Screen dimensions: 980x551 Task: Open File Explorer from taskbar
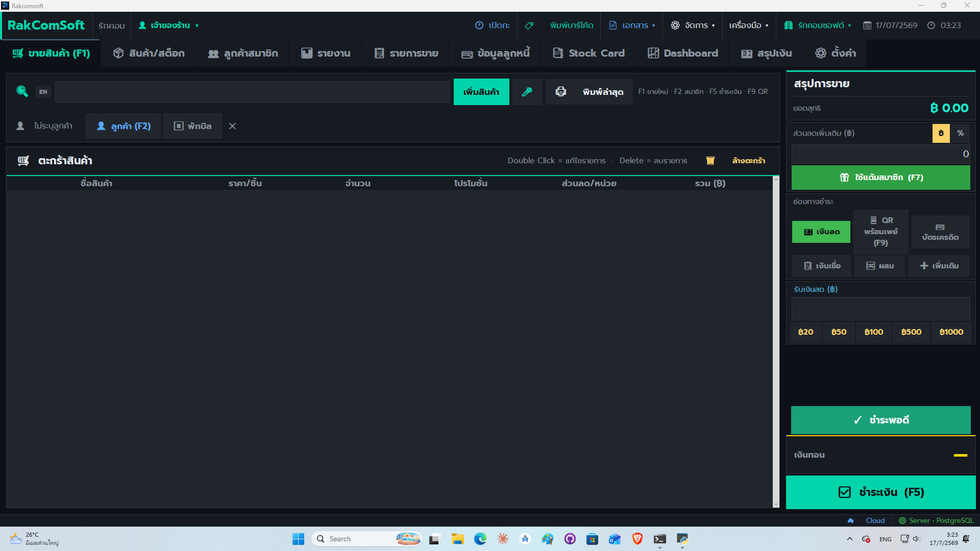(x=457, y=539)
